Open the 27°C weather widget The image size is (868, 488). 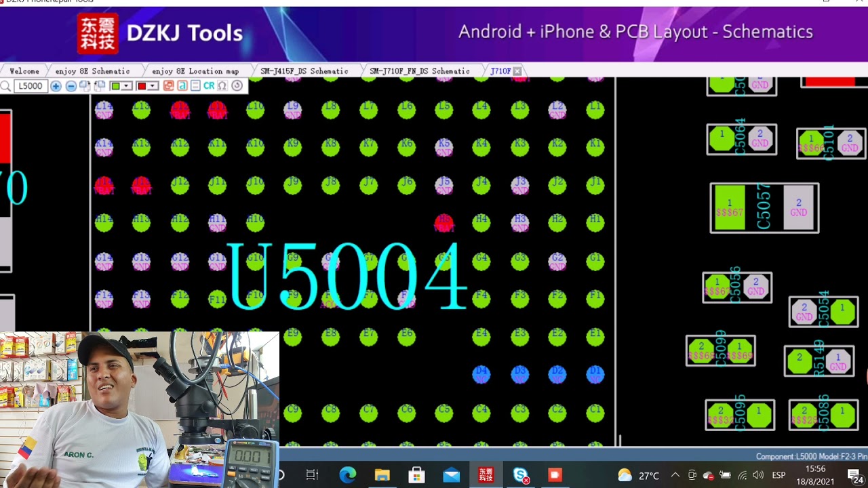(639, 475)
